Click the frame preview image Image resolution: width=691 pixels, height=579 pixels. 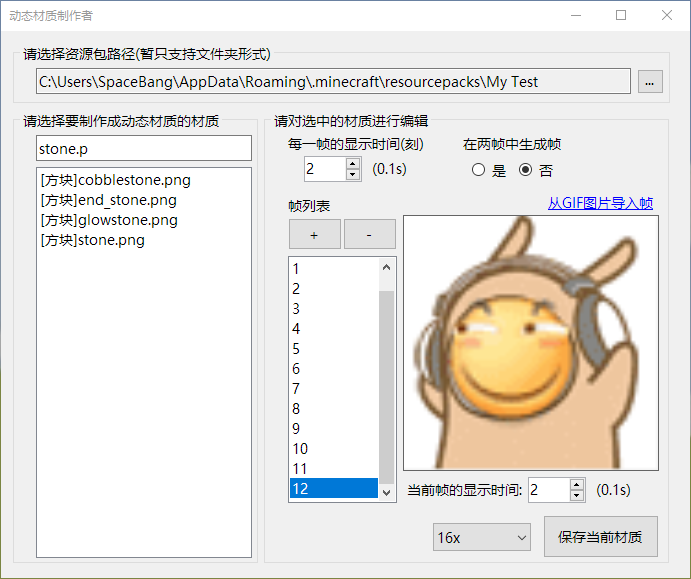[531, 343]
